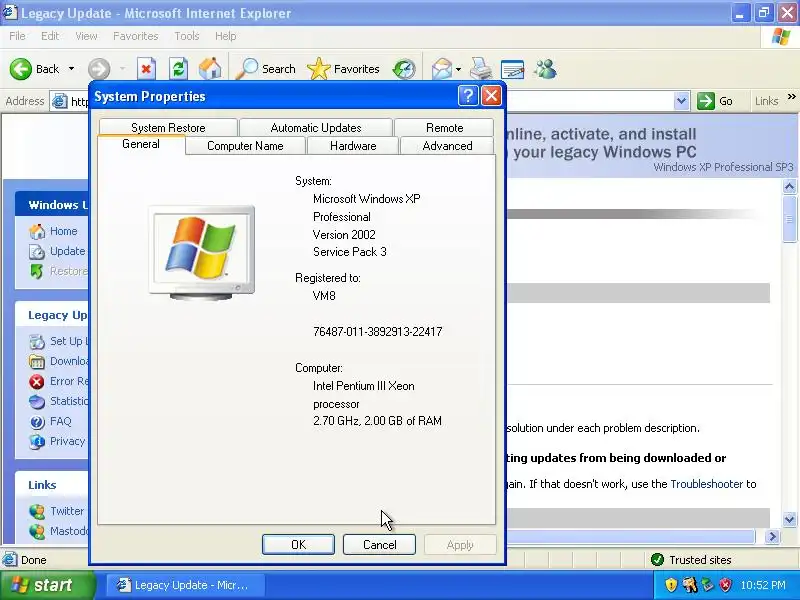Click the Windows XP monitor logo image
Viewport: 800px width, 600px height.
click(202, 252)
